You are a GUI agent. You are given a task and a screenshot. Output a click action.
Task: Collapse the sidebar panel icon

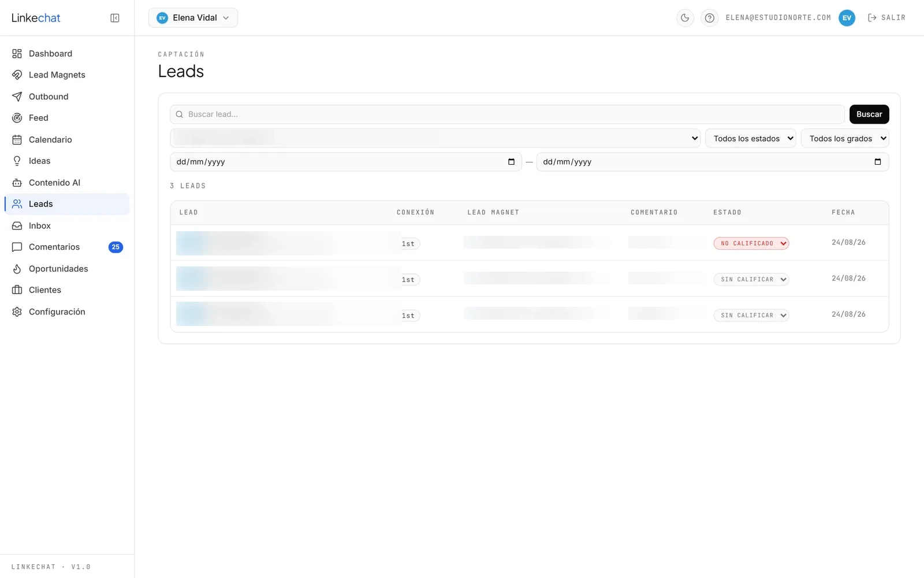point(115,18)
